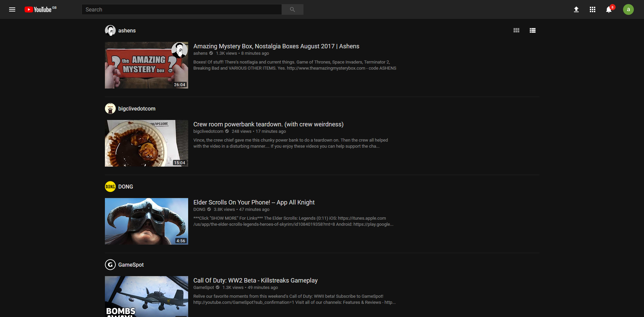Click 4:56 duration badge on thumbnail

[181, 241]
